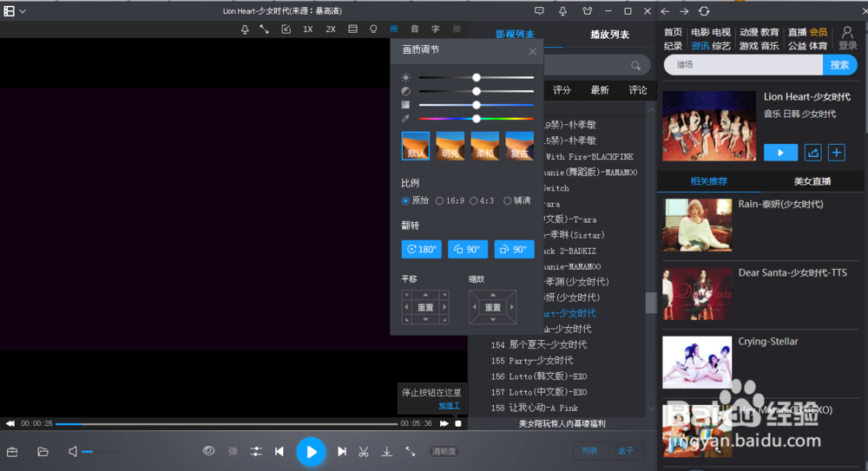The height and width of the screenshot is (471, 868).
Task: Toggle the 弹 danmaku button
Action: click(x=233, y=452)
